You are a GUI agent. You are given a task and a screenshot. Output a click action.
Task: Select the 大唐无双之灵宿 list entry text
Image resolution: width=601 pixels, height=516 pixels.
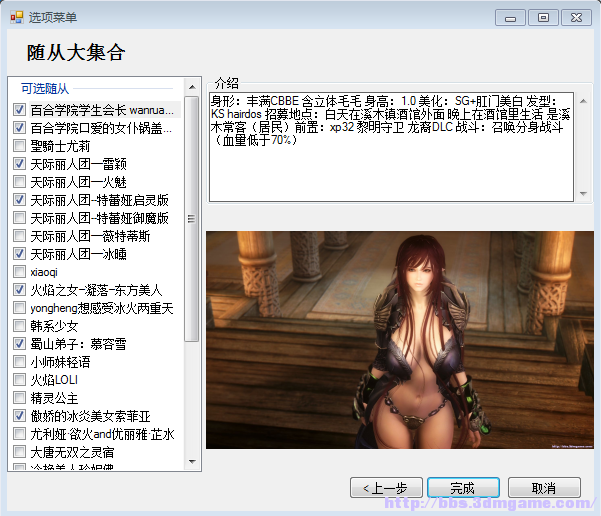[72, 452]
